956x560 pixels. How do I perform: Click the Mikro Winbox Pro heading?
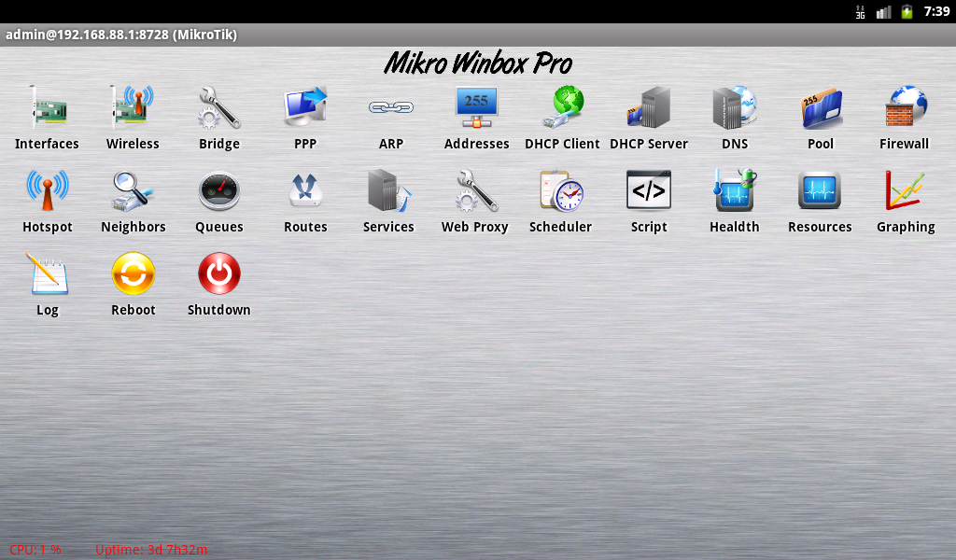[x=478, y=63]
